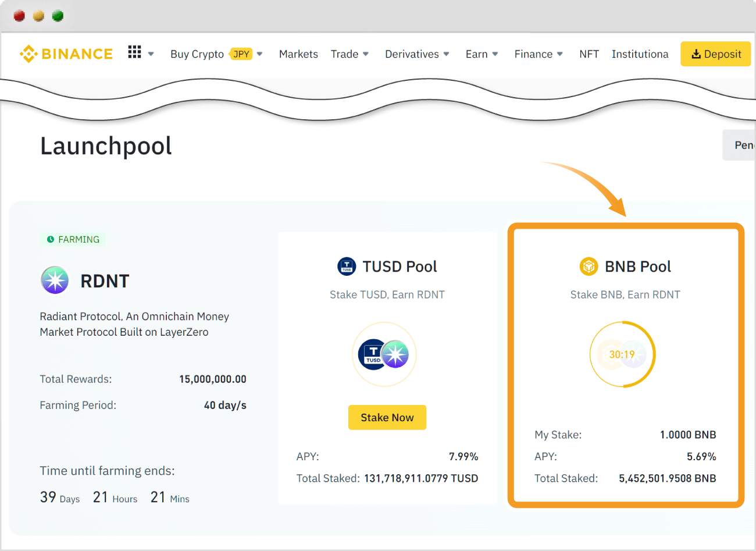The image size is (756, 551).
Task: Click the TUSD and RDNT paired token graphic
Action: [384, 354]
